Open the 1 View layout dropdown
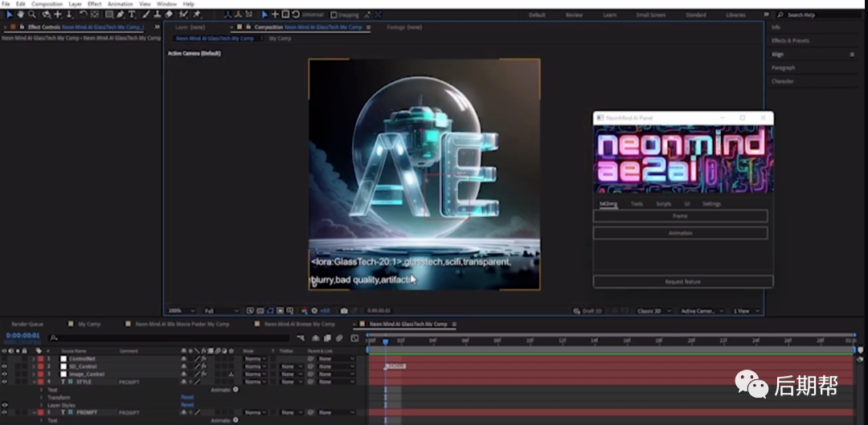Viewport: 868px width, 425px height. tap(746, 311)
